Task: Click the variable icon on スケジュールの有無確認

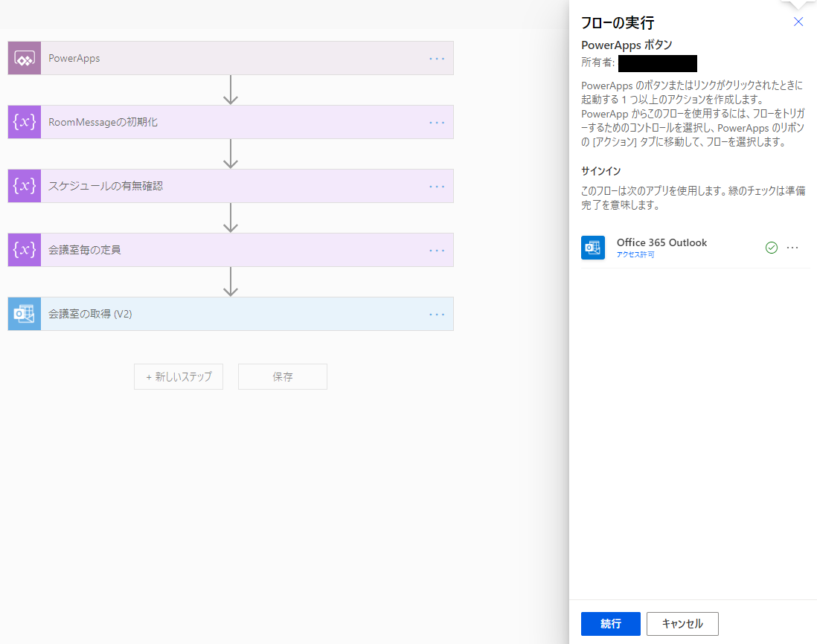Action: 24,186
